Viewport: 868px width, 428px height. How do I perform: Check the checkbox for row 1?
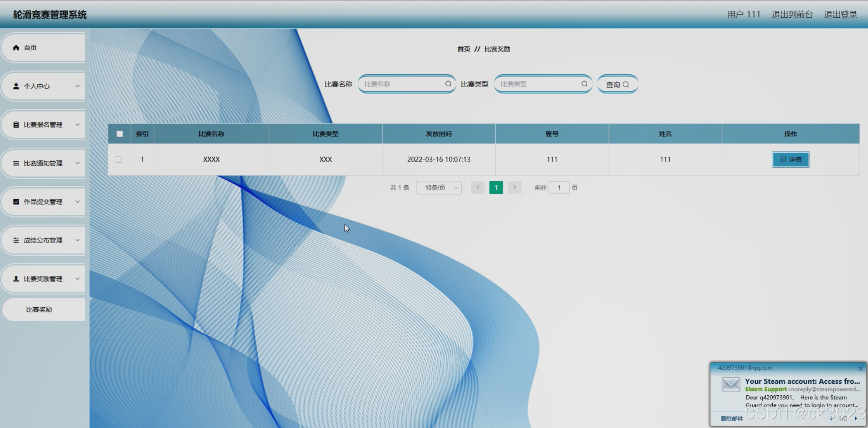[x=119, y=159]
